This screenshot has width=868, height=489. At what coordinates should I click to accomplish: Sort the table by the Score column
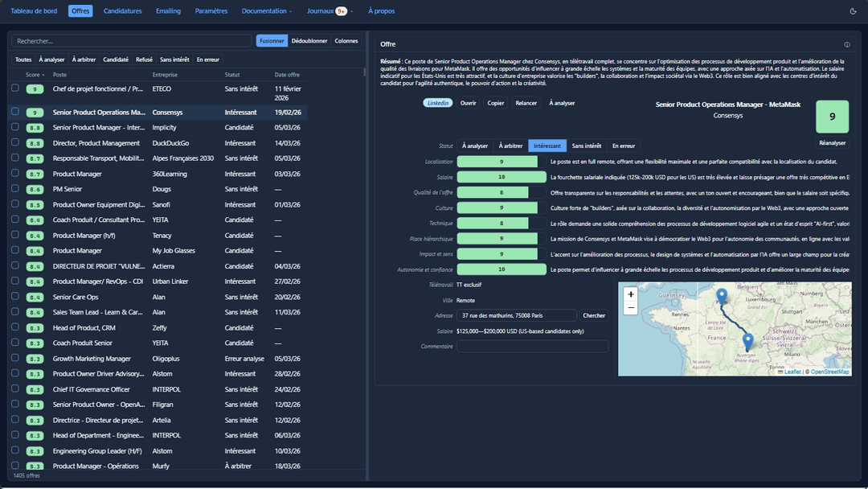(34, 75)
